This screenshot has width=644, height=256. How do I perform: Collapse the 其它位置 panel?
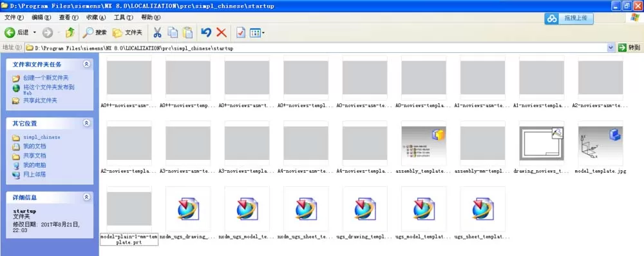pos(86,123)
